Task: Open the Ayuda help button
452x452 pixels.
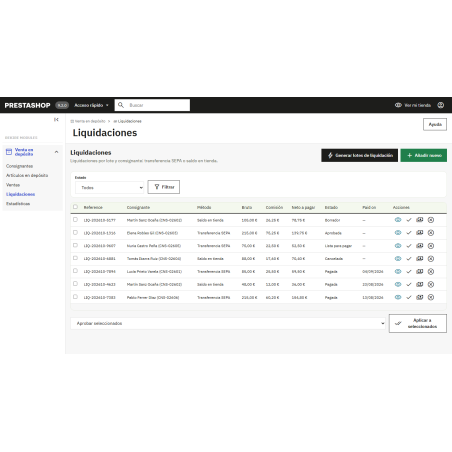Action: (x=435, y=124)
